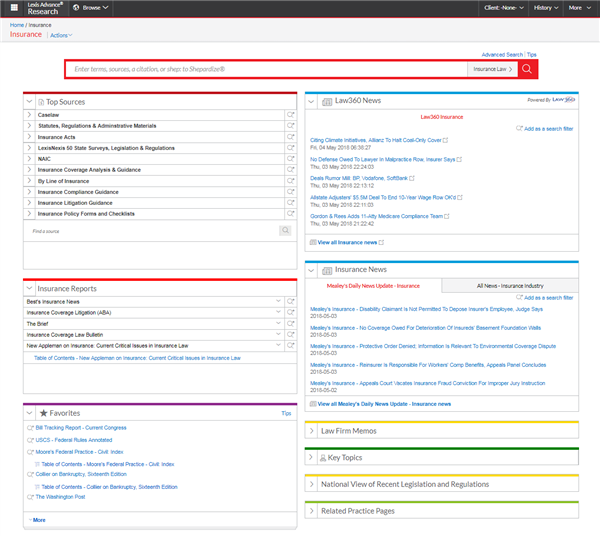Expand the Related Practice Pages panel

click(311, 511)
